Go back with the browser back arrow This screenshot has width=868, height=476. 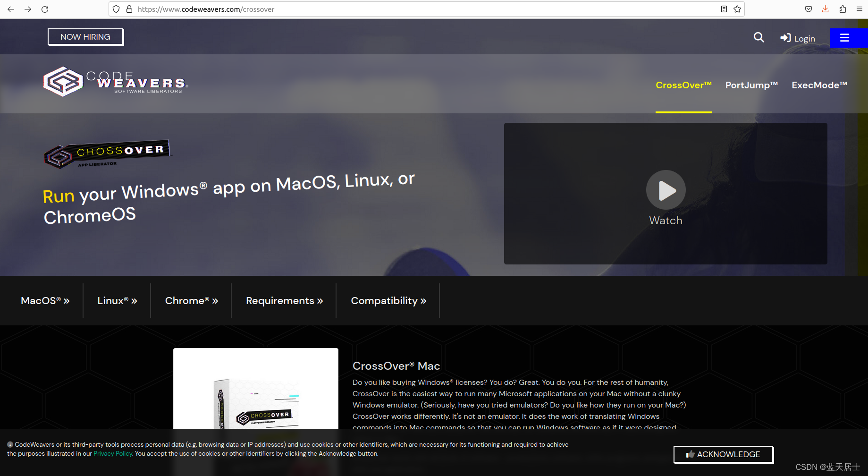pyautogui.click(x=11, y=9)
